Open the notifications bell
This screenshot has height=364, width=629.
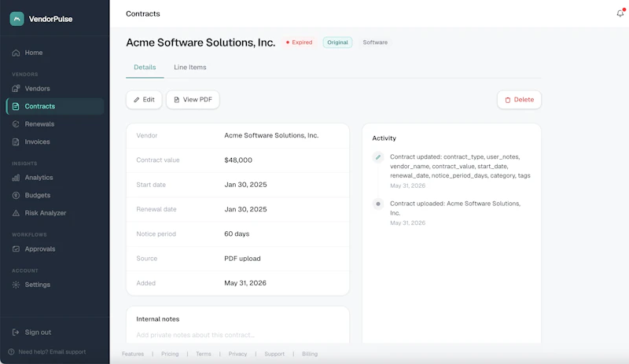tap(620, 13)
